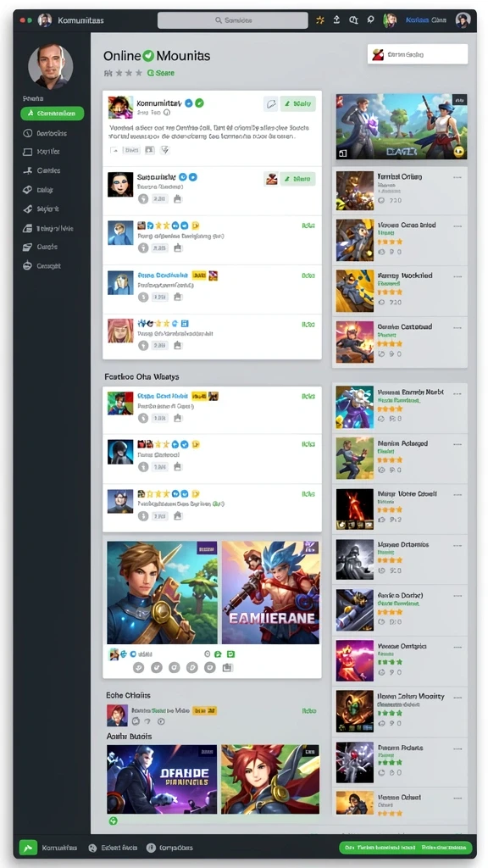The height and width of the screenshot is (868, 488).
Task: Open the ellipsis menu on the Nanian Actaged card
Action: [457, 444]
